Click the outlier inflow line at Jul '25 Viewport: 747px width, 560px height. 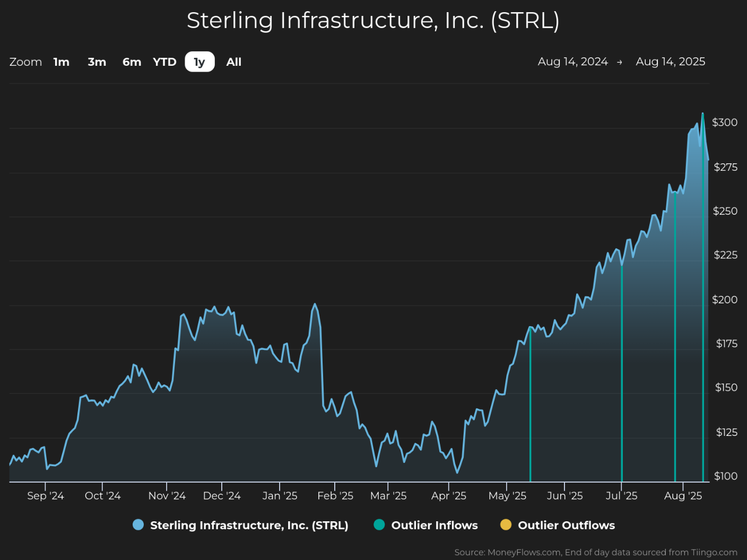pos(621,373)
